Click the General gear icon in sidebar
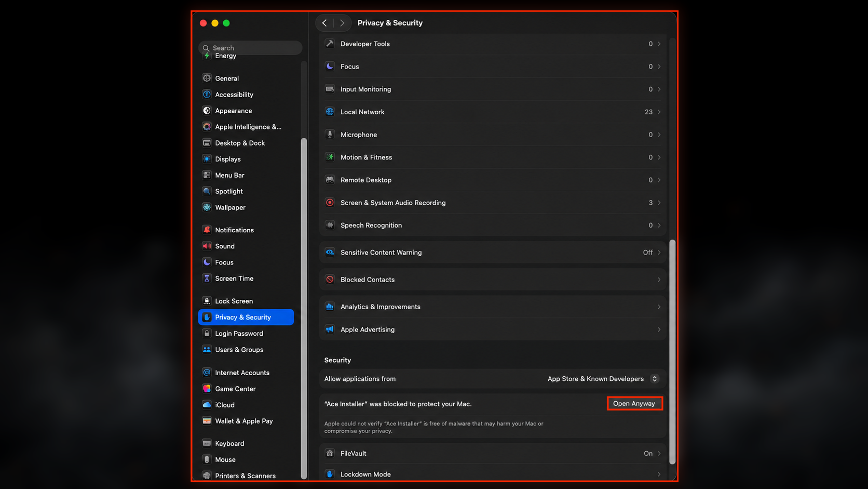Image resolution: width=868 pixels, height=489 pixels. tap(207, 78)
